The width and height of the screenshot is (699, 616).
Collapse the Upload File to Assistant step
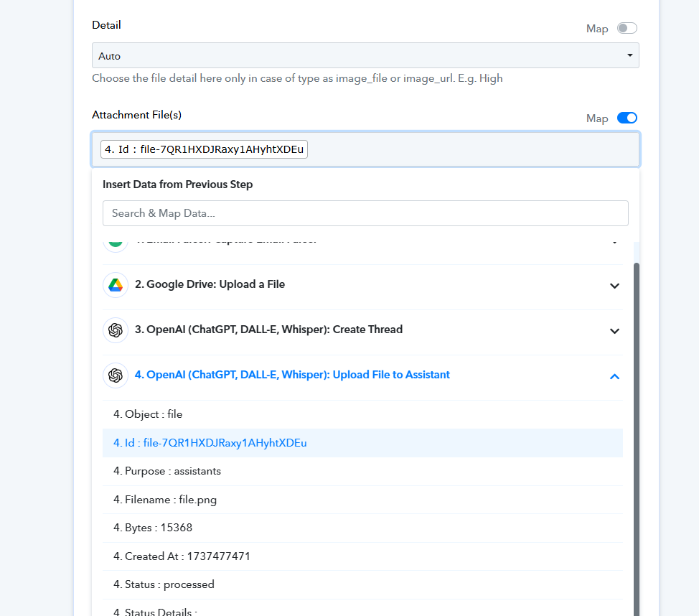pos(614,376)
